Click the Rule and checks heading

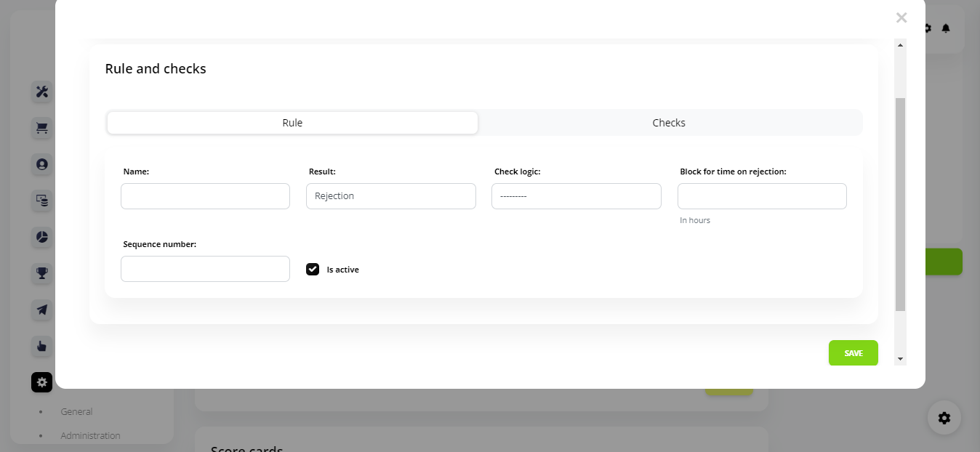[x=156, y=69]
